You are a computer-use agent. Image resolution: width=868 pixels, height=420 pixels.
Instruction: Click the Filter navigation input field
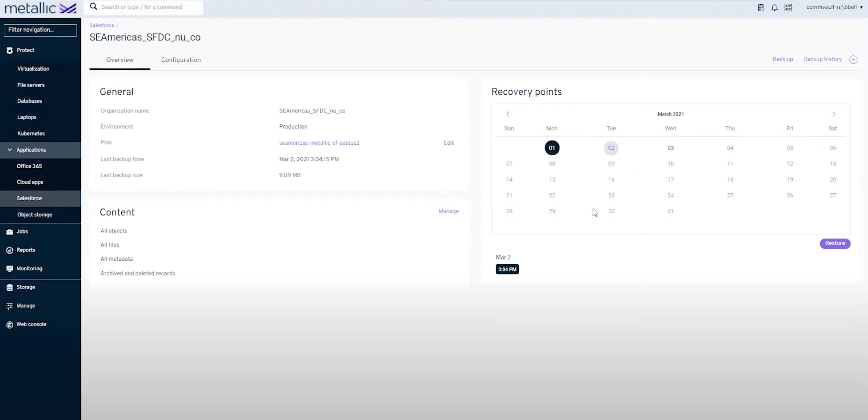click(x=40, y=30)
